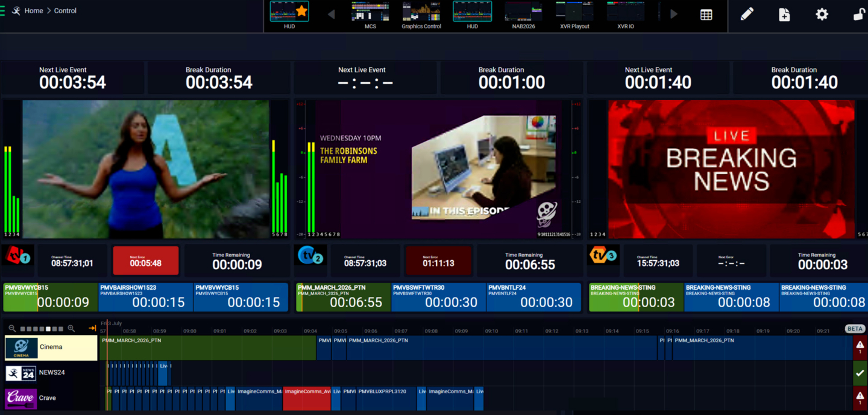Click the Breaking News video preview
868x415 pixels.
(731, 169)
